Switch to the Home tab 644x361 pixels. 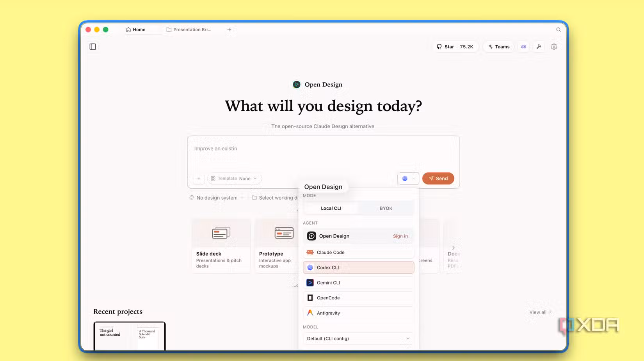(136, 30)
